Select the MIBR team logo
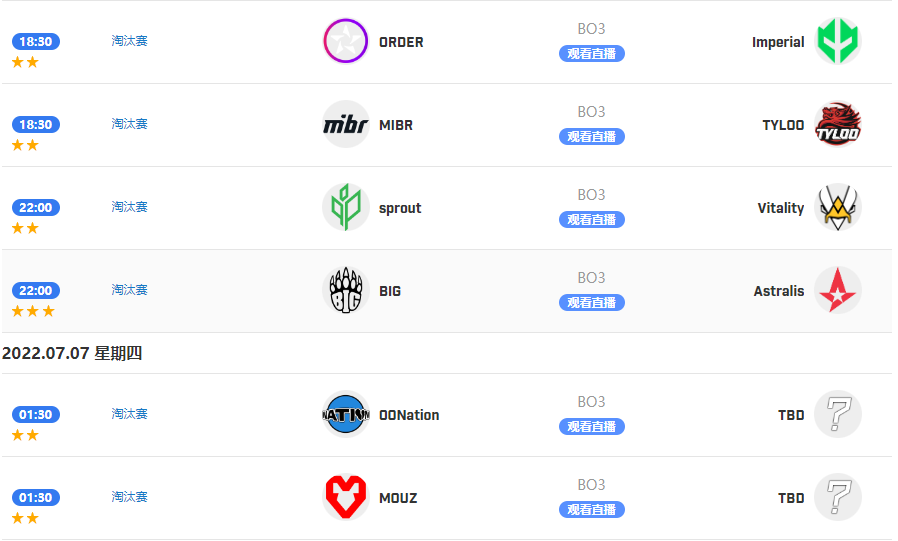 345,124
